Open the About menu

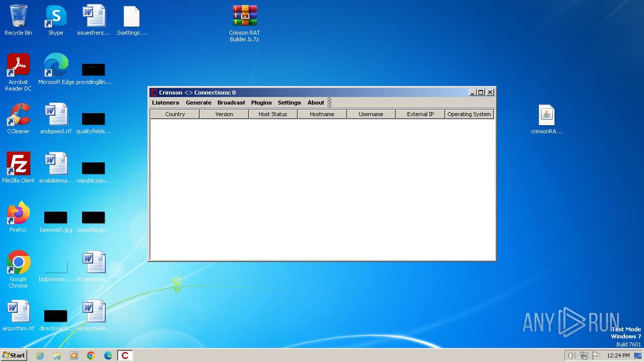point(316,103)
